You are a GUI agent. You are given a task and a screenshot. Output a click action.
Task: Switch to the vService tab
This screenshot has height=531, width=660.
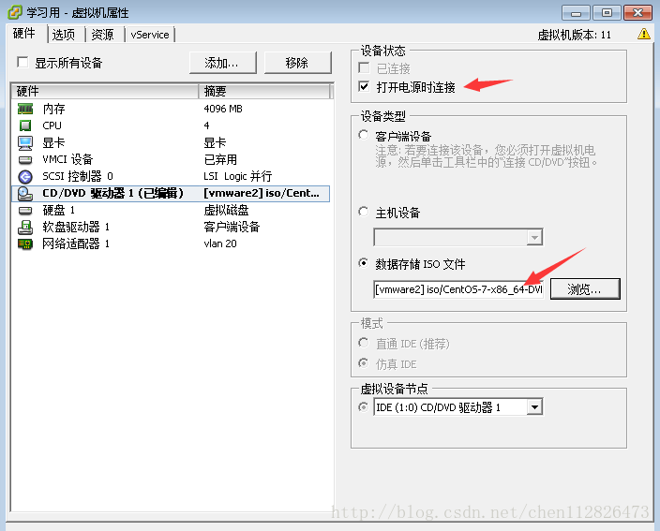point(150,35)
